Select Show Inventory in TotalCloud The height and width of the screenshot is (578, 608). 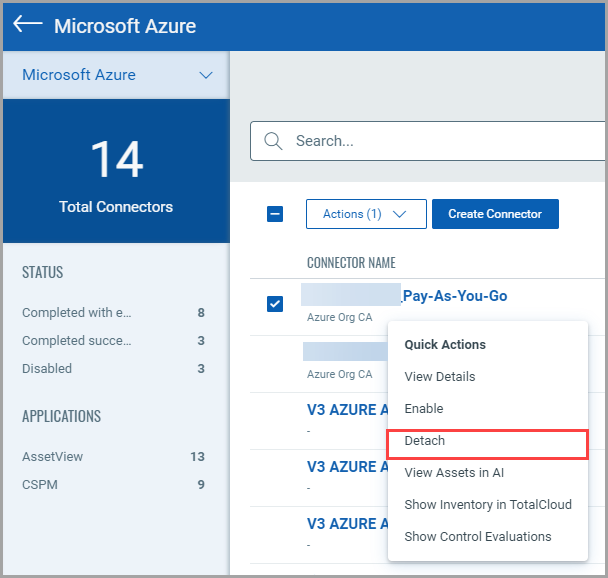pos(487,505)
